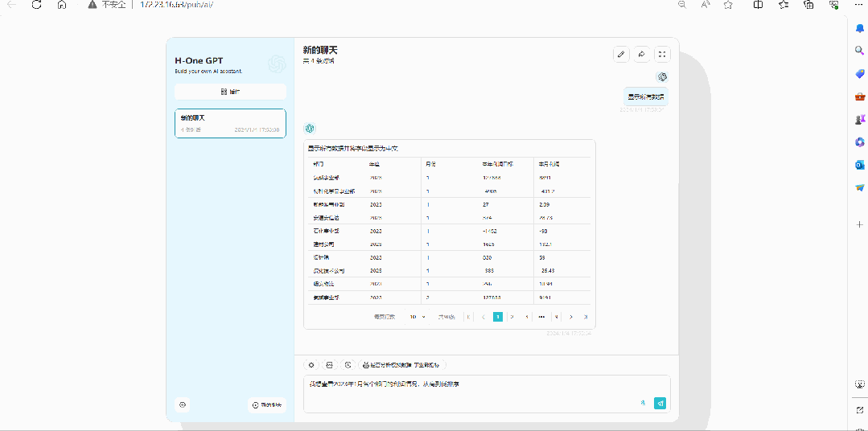Toggle full-screen mode for the chat window

point(662,55)
